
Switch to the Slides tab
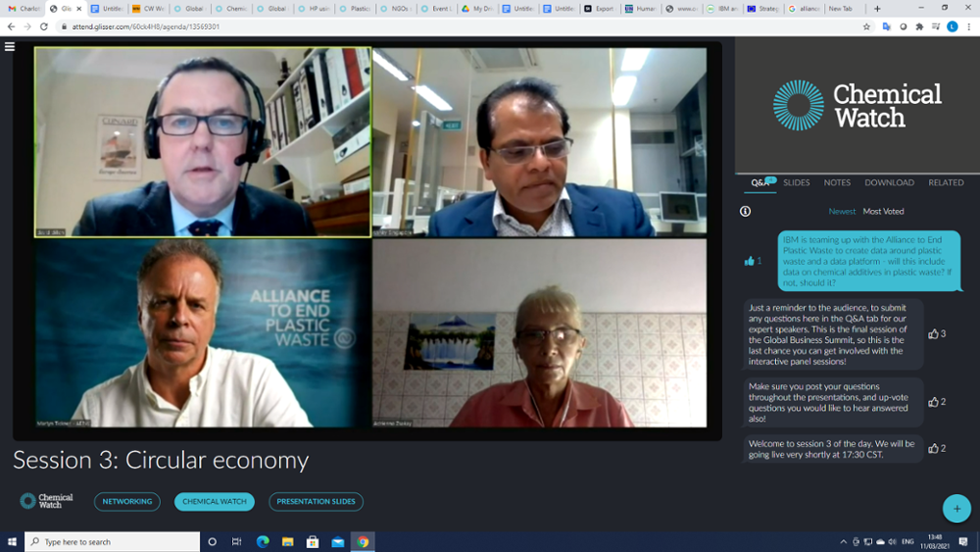pos(796,182)
